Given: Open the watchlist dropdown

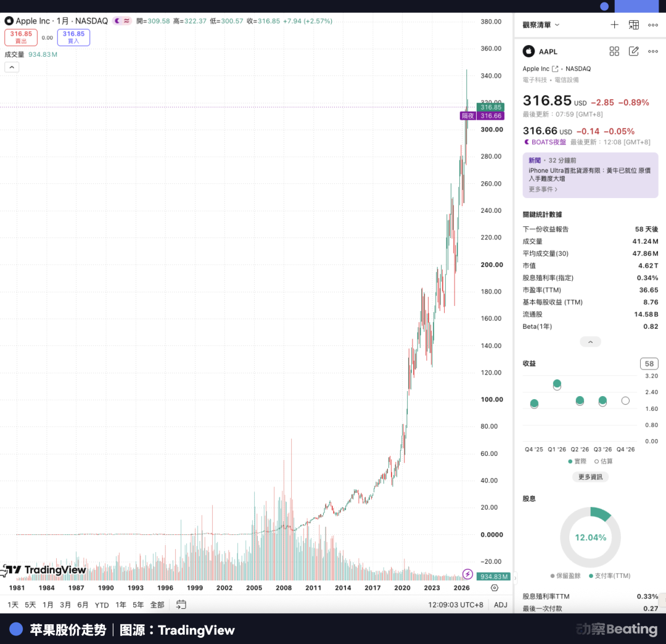Looking at the screenshot, I should pyautogui.click(x=541, y=25).
